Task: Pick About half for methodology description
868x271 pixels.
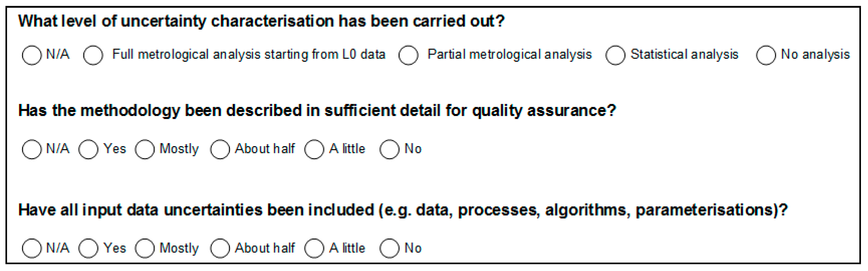Action: [x=220, y=149]
